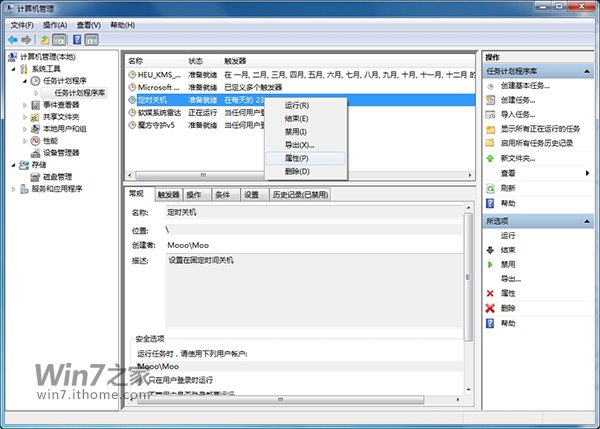Expand the Services and Applications (服务和应用程序) node
Screen dimensions: 600x429
15,189
